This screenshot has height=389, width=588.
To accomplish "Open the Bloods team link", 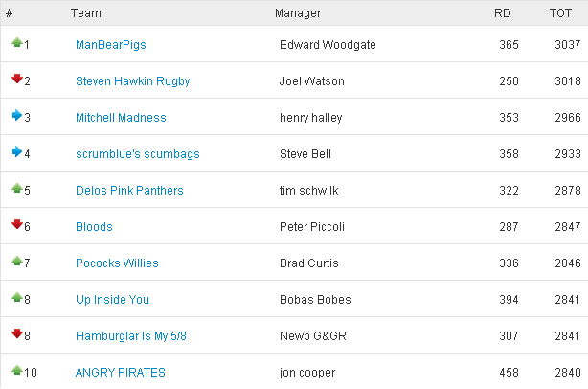I will (94, 226).
